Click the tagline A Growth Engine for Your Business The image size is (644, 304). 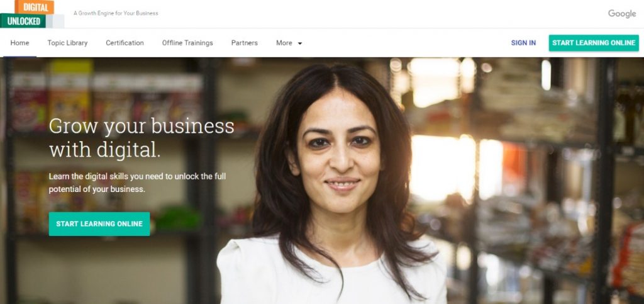(116, 13)
